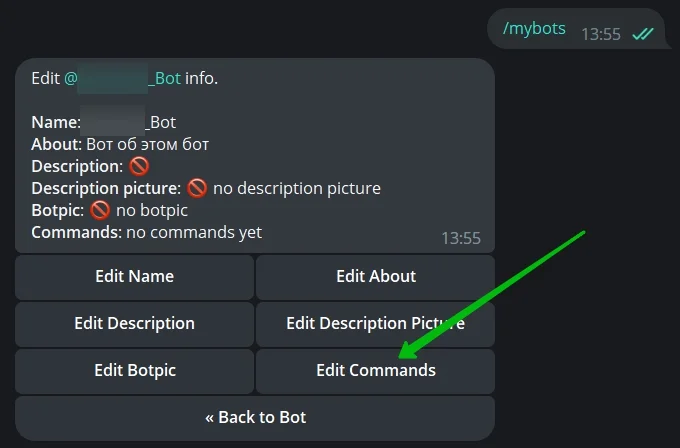Viewport: 680px width, 448px height.
Task: Click the 13:55 timestamp on /mybots message
Action: (x=600, y=34)
